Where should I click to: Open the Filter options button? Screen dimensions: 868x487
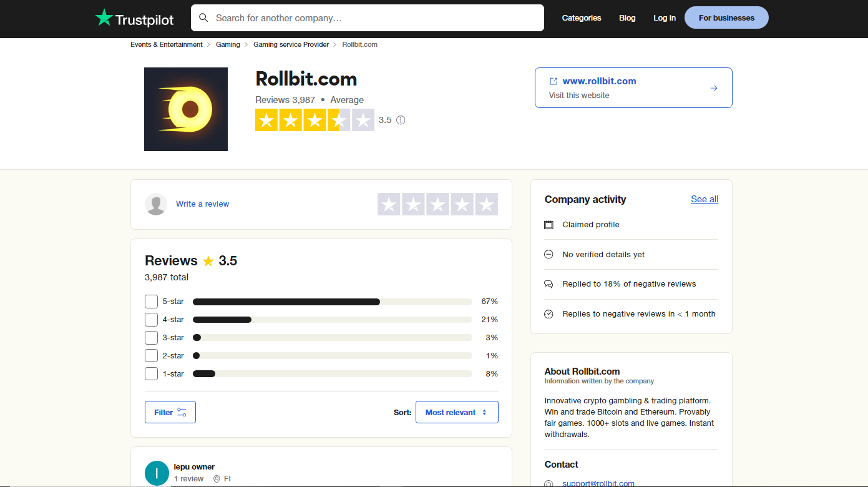coord(170,412)
